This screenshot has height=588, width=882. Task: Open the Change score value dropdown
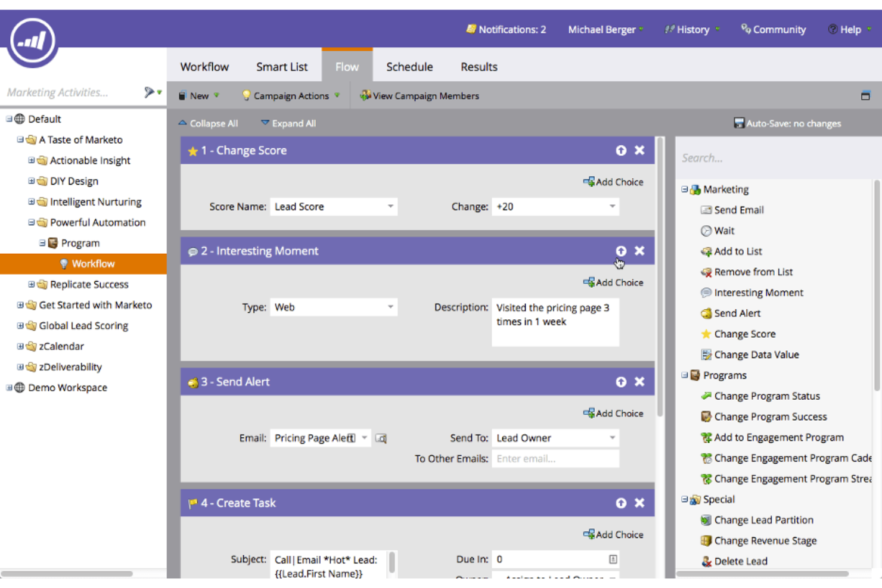pyautogui.click(x=612, y=206)
